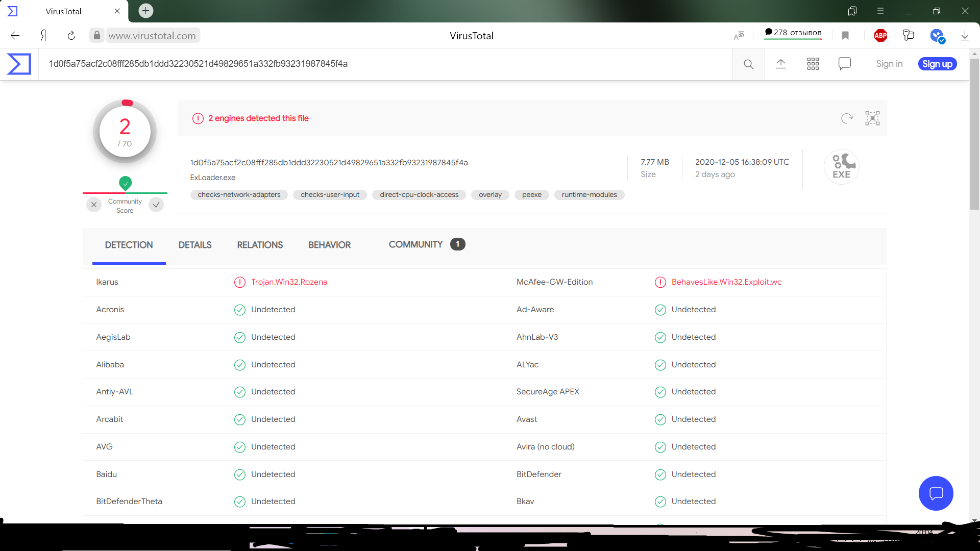Click the McAfee-GW-Edition engine name
This screenshot has width=980, height=551.
[x=554, y=282]
